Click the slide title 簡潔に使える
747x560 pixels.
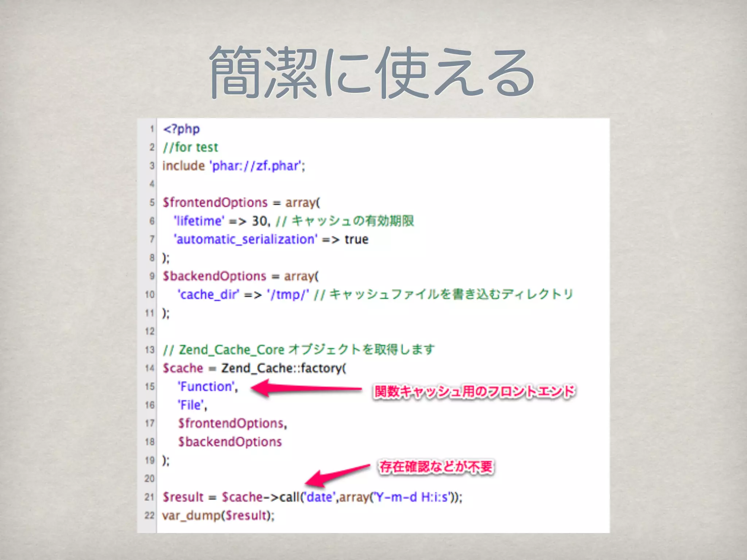[x=372, y=72]
